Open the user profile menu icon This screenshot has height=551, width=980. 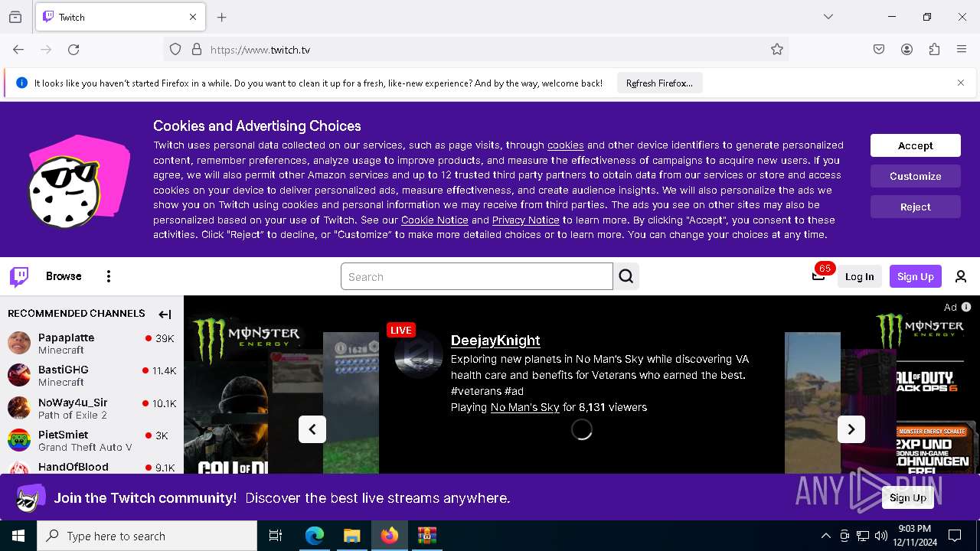coord(961,276)
